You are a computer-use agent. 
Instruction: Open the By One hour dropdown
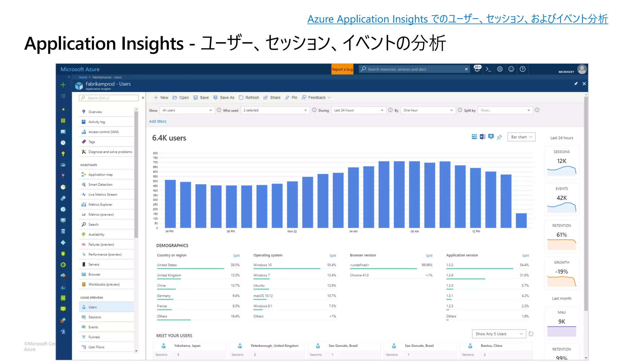point(428,110)
